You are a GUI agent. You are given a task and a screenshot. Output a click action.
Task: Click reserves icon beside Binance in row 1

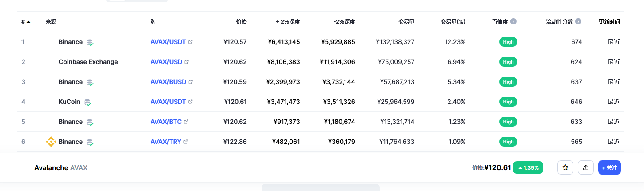click(90, 42)
